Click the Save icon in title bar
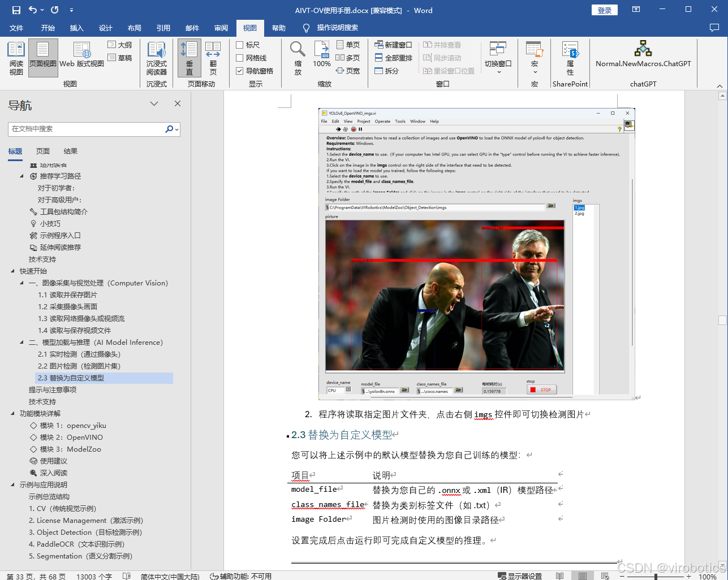Viewport: 728px width, 580px height. (16, 10)
